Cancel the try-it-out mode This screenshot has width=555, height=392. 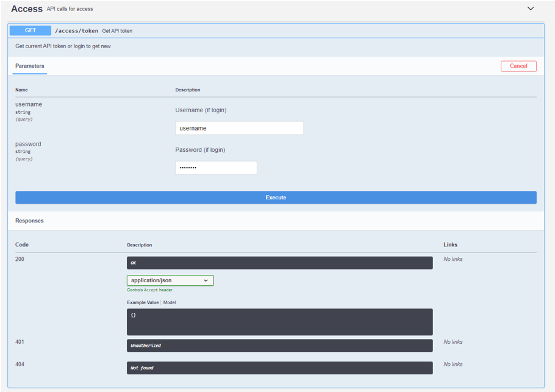point(518,66)
